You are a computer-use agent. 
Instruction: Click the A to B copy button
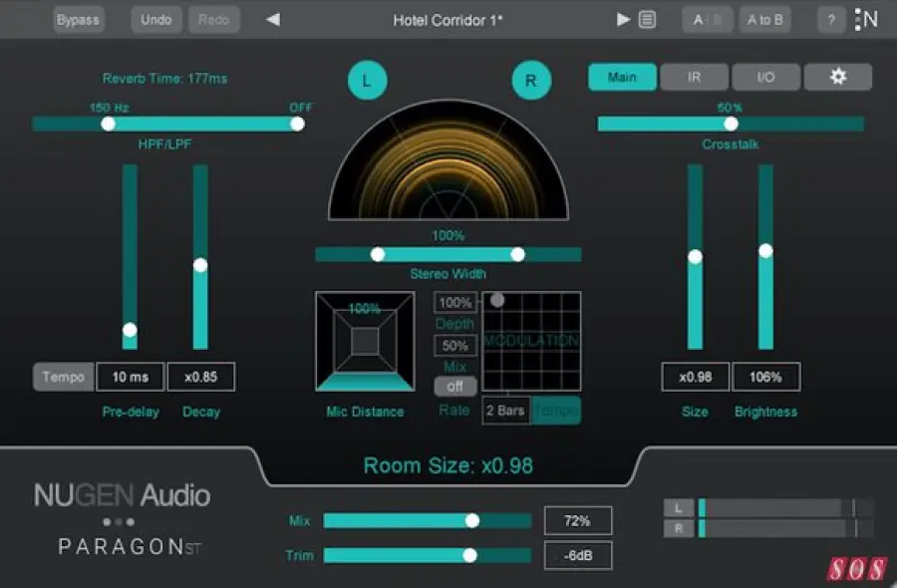tap(765, 20)
